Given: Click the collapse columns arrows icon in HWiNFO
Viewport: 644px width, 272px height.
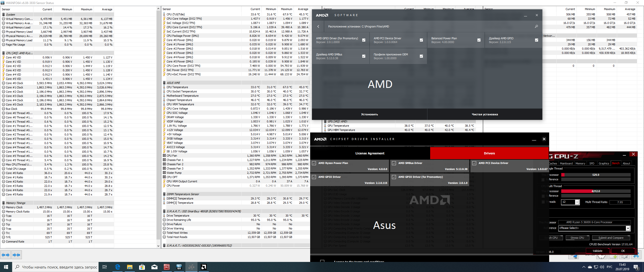Looking at the screenshot, I should (16, 255).
